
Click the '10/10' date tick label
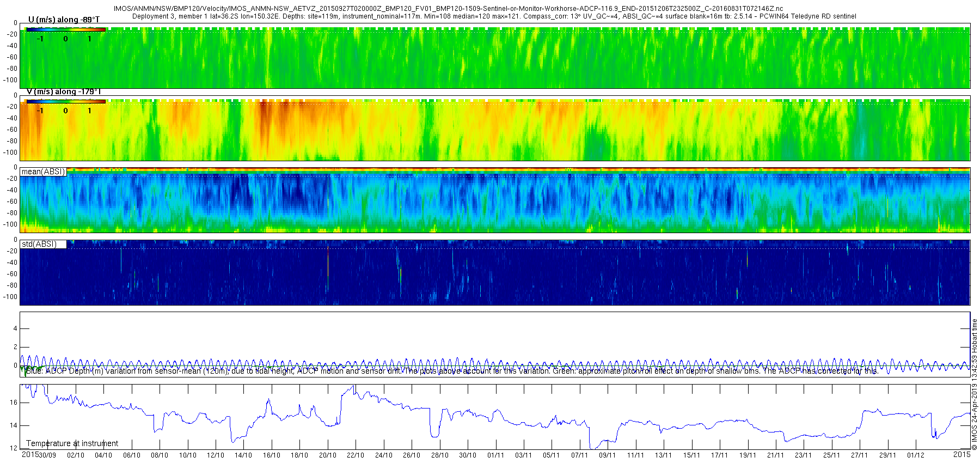[188, 455]
